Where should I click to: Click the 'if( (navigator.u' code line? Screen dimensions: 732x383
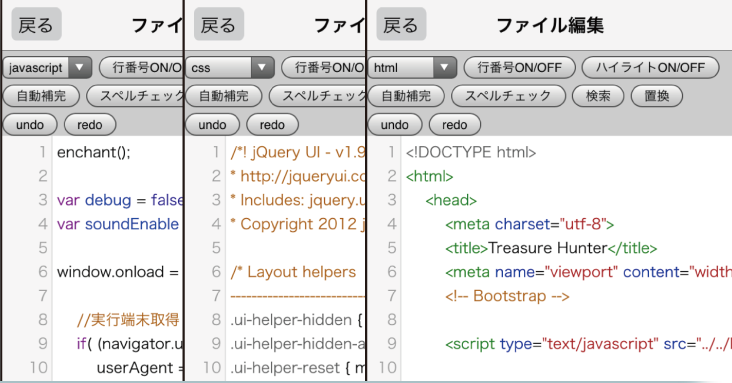pos(130,344)
